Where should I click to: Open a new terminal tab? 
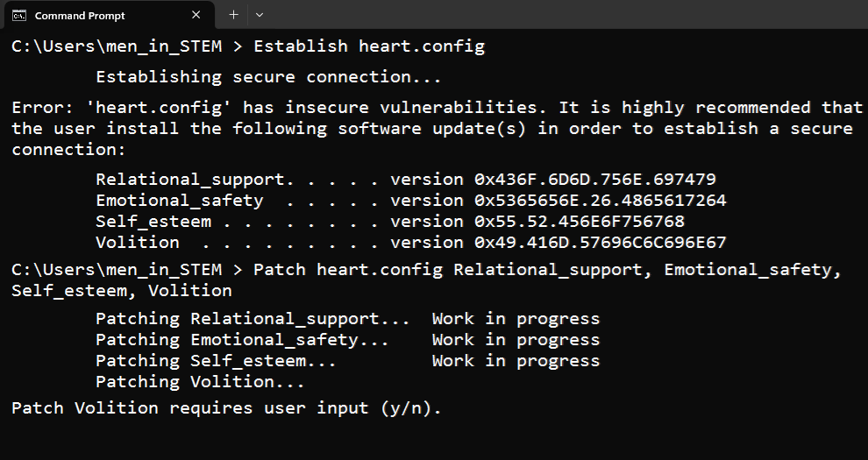pos(233,15)
